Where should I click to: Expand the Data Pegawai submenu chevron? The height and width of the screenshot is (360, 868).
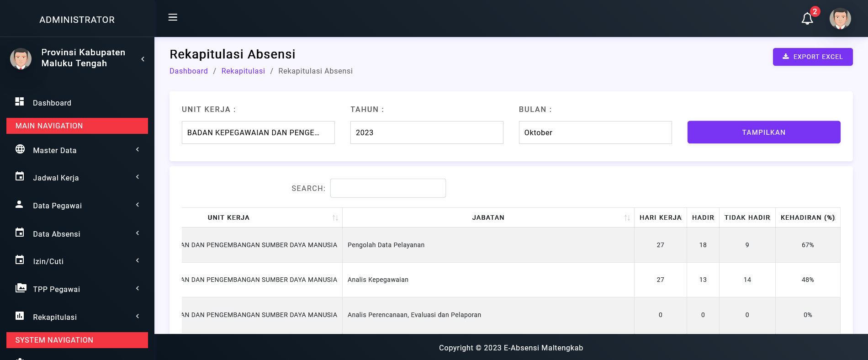pos(138,205)
